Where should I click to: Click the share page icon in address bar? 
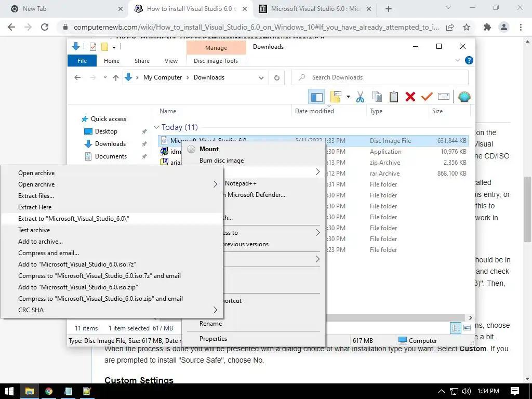pos(450,27)
